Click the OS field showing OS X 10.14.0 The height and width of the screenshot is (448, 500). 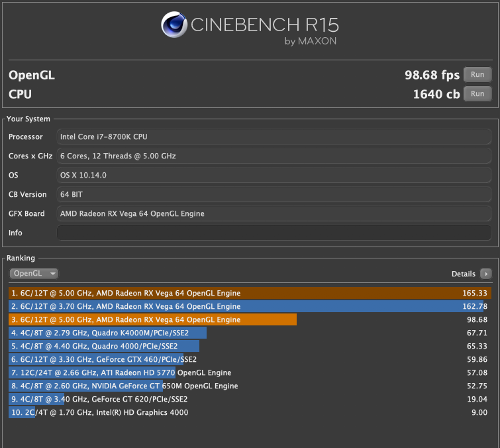274,175
